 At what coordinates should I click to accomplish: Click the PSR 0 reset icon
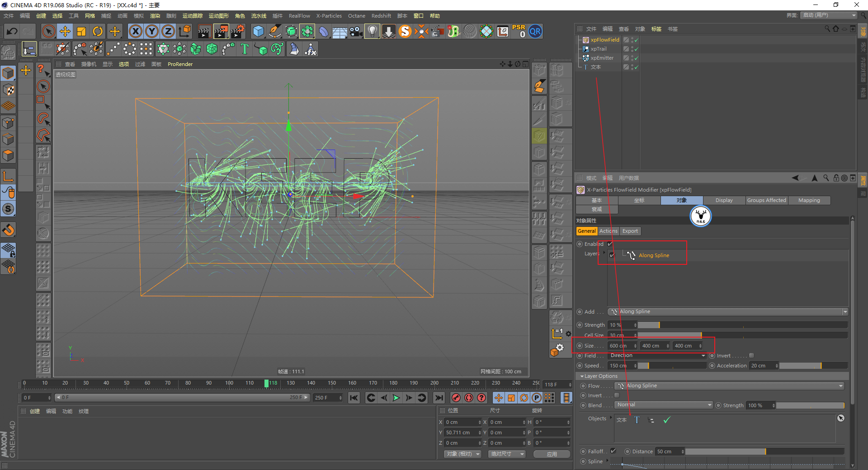click(519, 31)
